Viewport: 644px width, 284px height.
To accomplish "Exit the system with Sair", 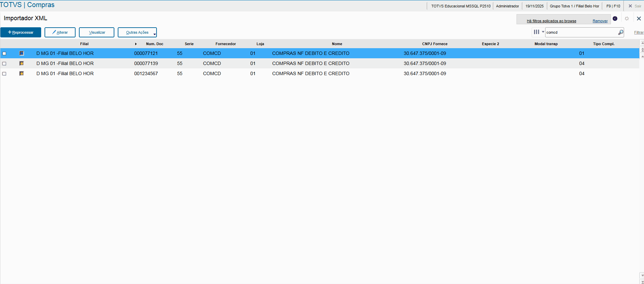I will [635, 6].
